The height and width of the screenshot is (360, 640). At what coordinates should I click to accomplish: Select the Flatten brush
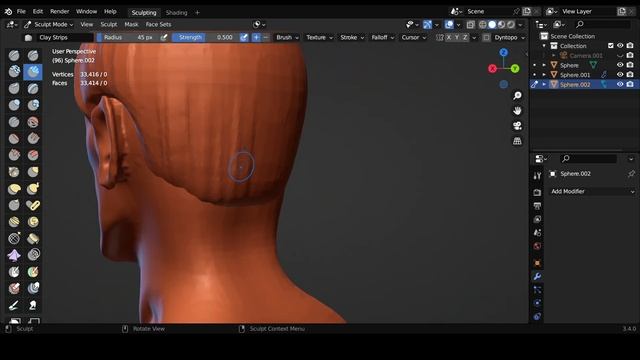pos(14,139)
